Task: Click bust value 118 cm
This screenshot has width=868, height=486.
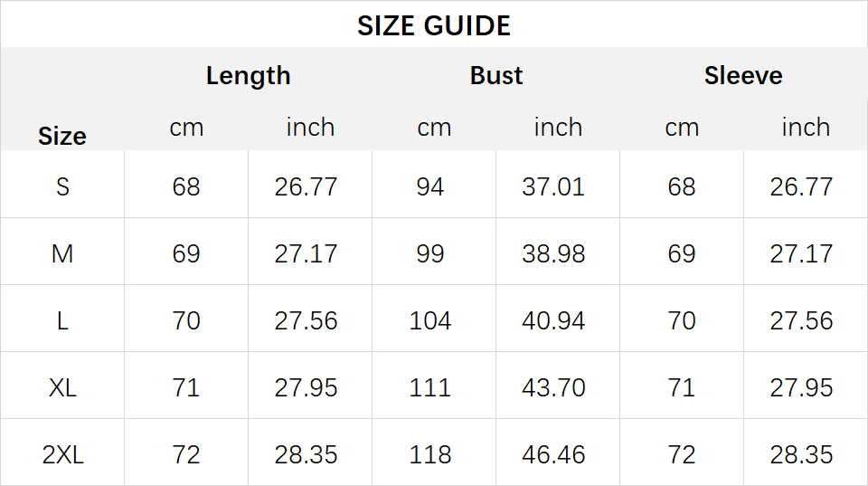Action: pyautogui.click(x=430, y=455)
